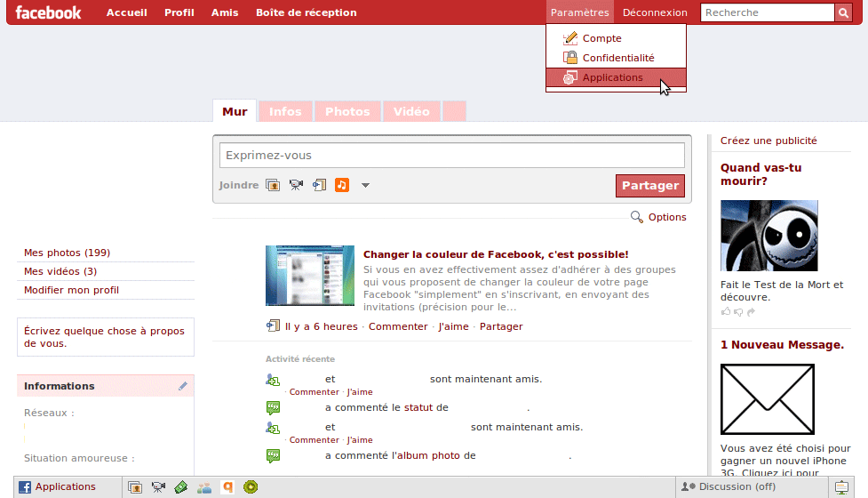Share the 'Test de la Mort' ad arrow icon
This screenshot has width=868, height=498.
(x=752, y=312)
